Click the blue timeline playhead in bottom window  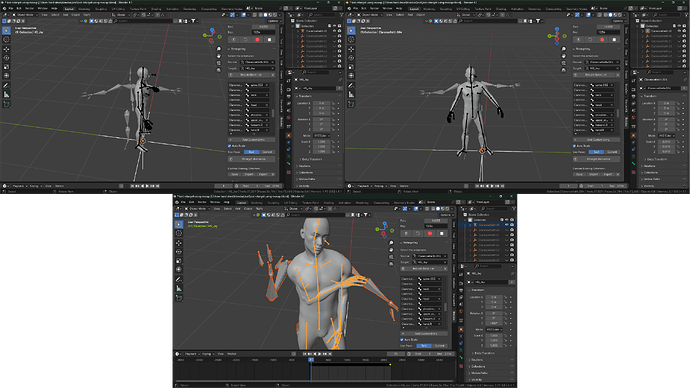[311, 360]
